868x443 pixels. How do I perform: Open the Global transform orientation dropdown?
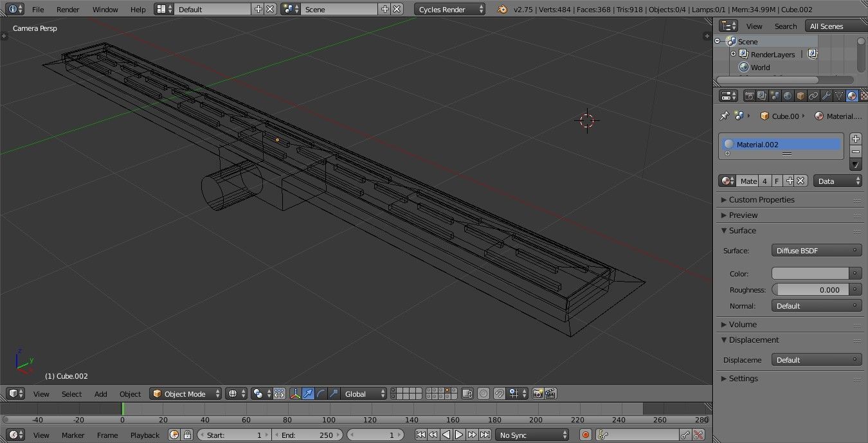(x=364, y=393)
